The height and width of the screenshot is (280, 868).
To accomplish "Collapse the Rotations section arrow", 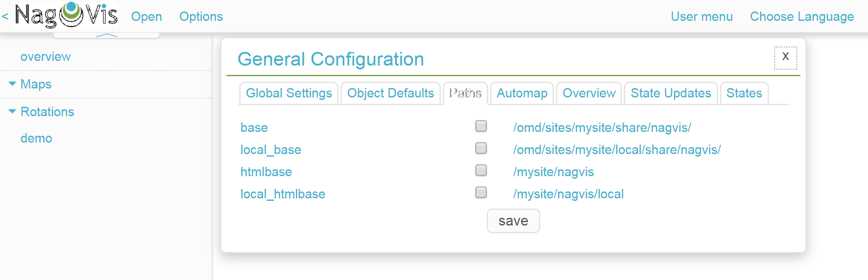I will click(x=12, y=111).
